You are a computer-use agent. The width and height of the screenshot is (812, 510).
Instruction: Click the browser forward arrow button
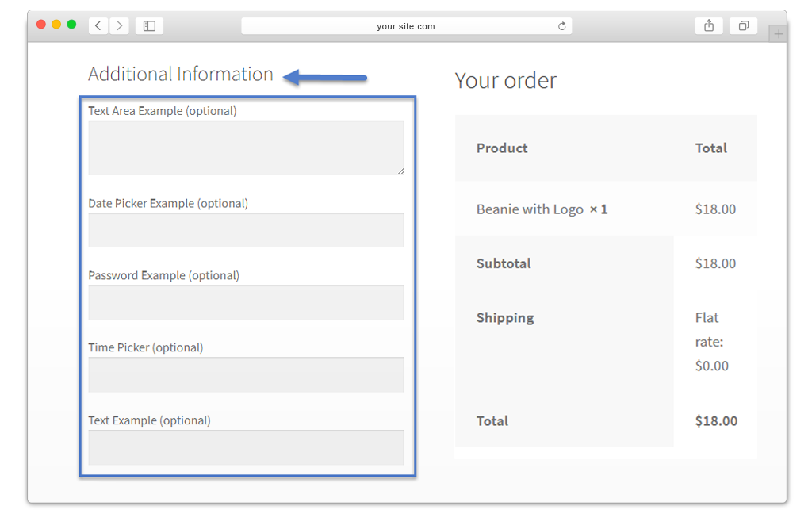tap(120, 26)
